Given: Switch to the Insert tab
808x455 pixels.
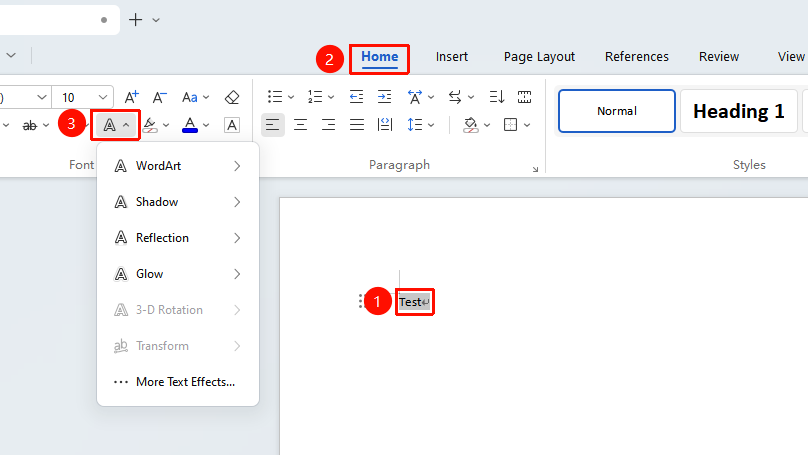Looking at the screenshot, I should 452,57.
